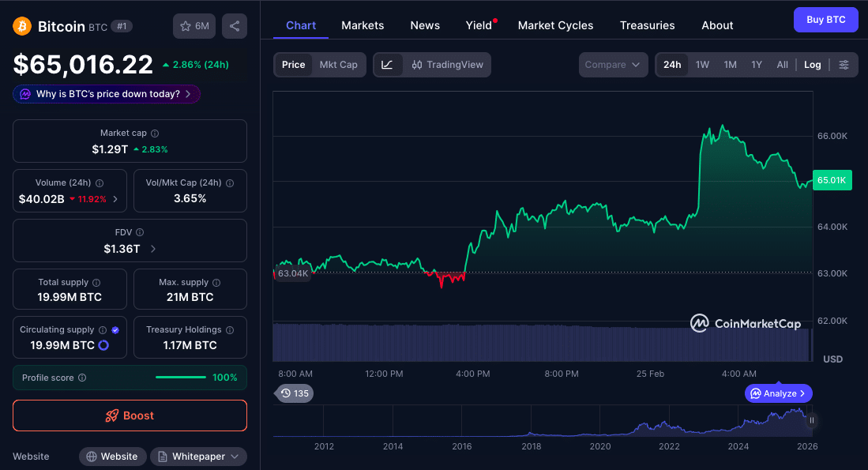
Task: Select the 1W timeframe on the chart
Action: pos(702,65)
